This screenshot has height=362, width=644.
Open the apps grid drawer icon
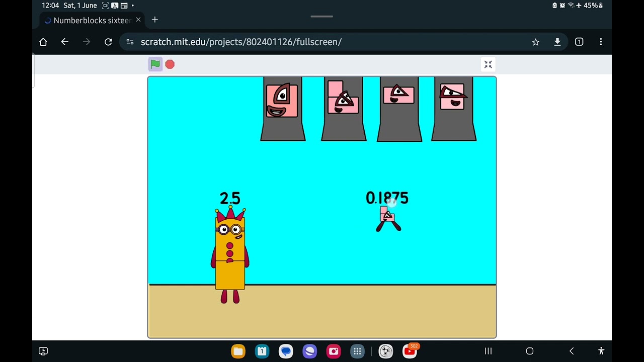357,351
